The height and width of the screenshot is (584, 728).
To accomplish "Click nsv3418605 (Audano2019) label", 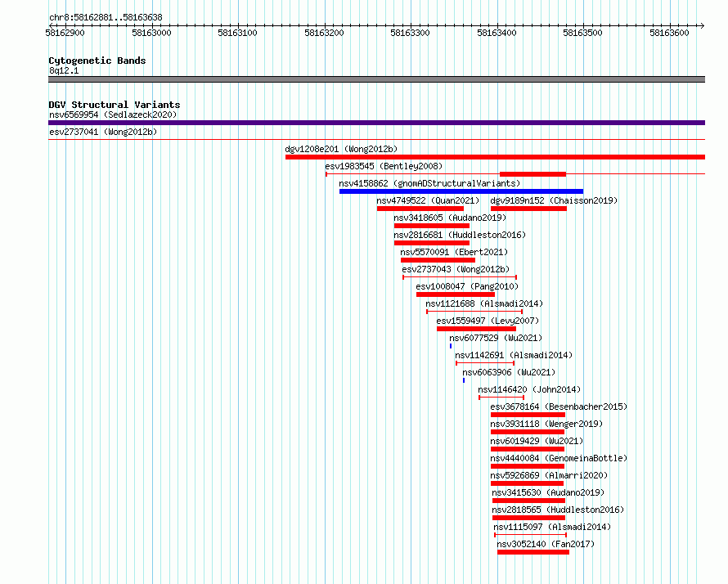I will [450, 218].
